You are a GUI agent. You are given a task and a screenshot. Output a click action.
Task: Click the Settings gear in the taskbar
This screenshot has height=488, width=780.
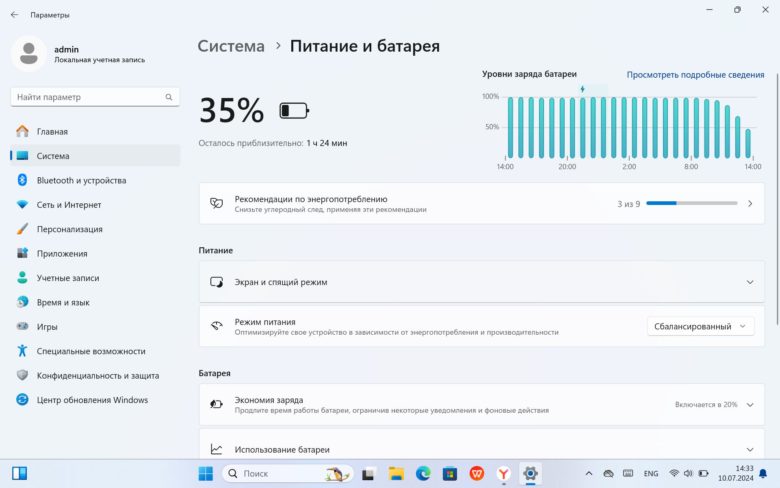click(530, 474)
